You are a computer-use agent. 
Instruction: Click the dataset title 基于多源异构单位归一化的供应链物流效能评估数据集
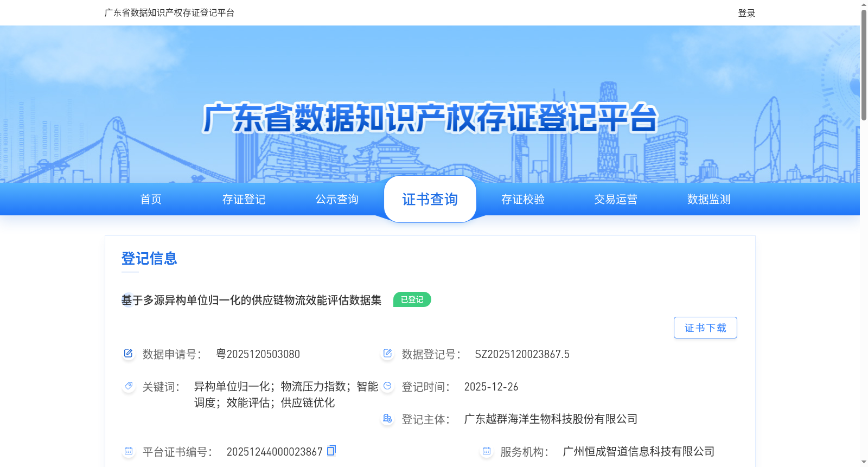coord(252,300)
